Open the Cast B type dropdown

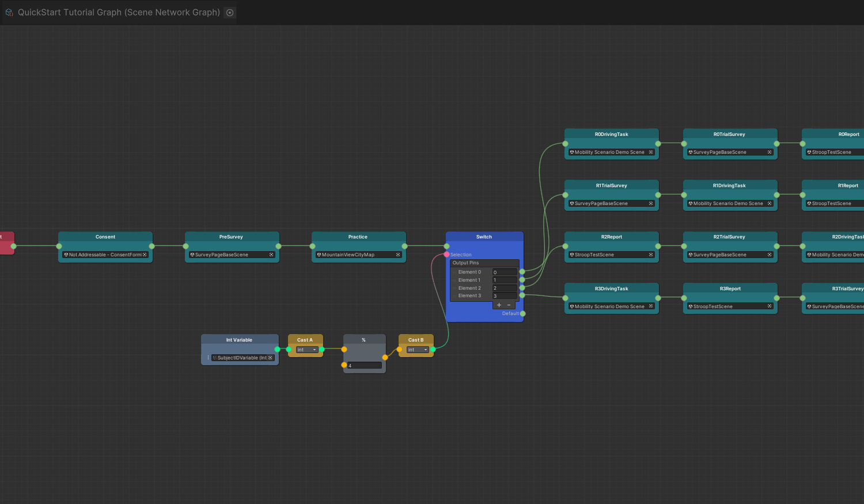(418, 350)
